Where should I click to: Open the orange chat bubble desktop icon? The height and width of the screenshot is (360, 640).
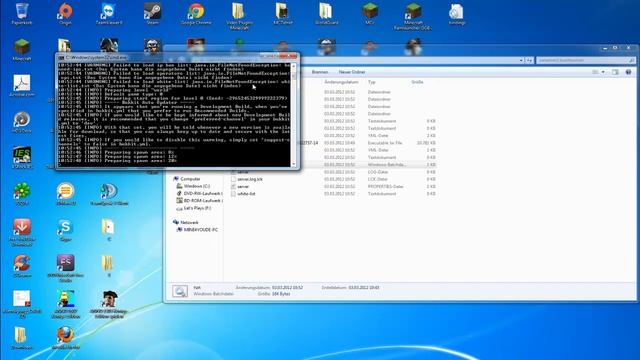point(65,193)
